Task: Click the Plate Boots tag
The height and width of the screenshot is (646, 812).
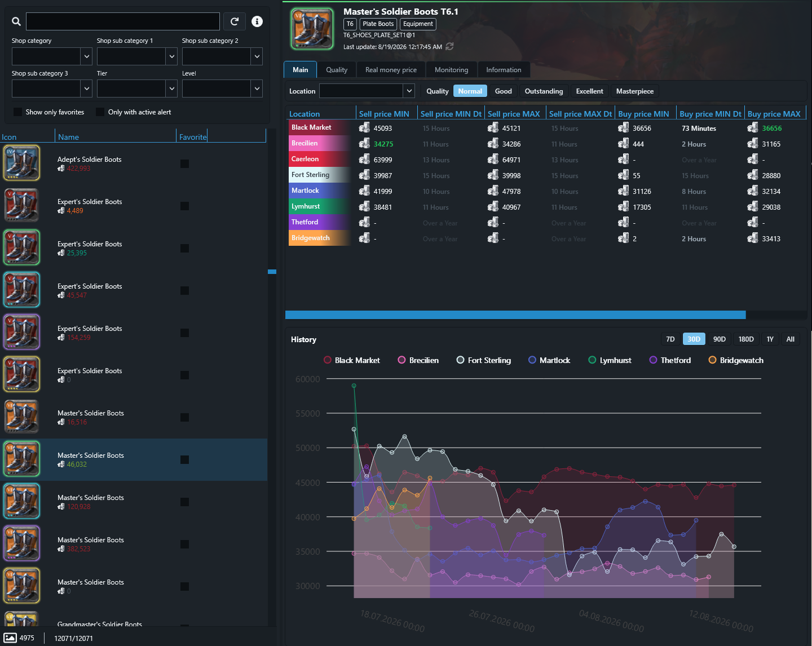Action: (378, 24)
